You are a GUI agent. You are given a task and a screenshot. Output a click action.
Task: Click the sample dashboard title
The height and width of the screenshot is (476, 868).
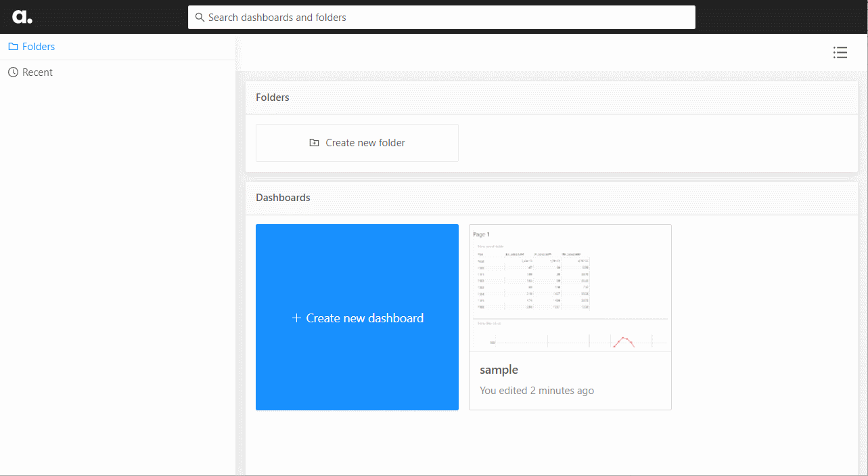point(499,370)
